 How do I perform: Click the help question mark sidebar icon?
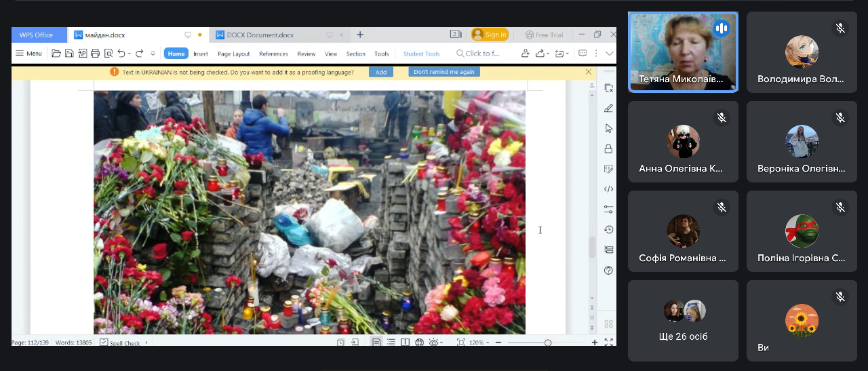pos(608,271)
